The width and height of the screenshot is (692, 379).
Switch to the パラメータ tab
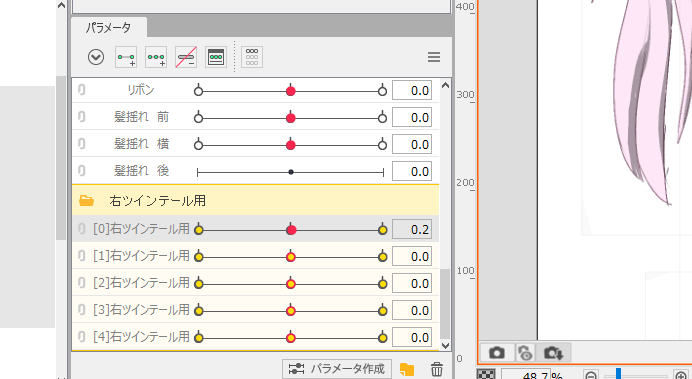coord(109,27)
